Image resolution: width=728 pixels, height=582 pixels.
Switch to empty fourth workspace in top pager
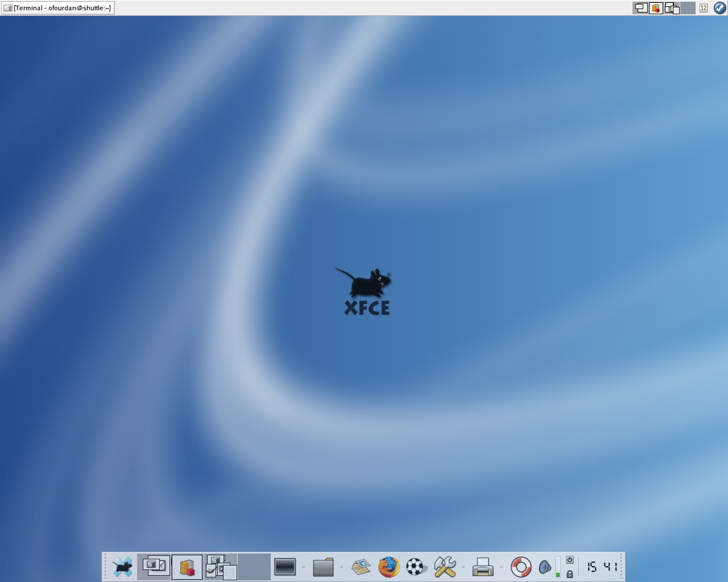point(688,8)
